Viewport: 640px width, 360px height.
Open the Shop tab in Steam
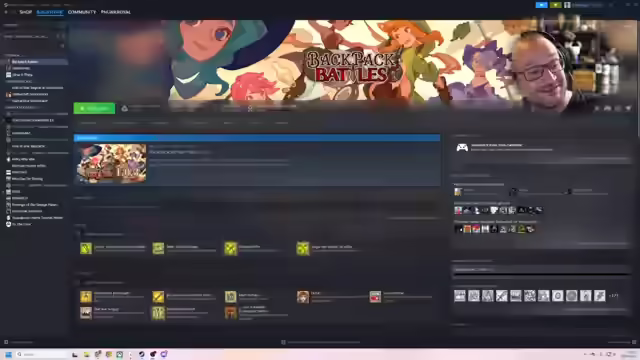click(25, 12)
